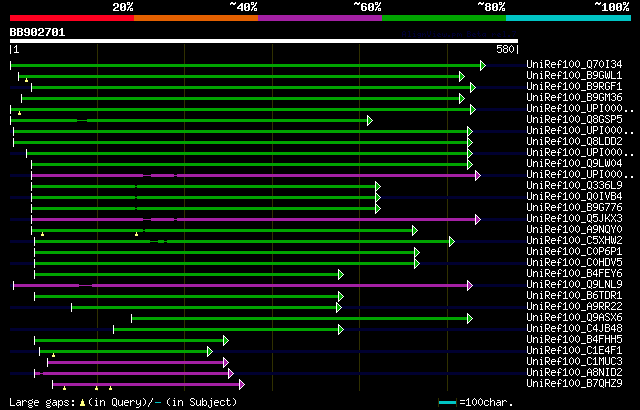Viewport: 640px width, 410px height.
Task: Click the arrowhead ending the Q336L9 alignment
Action: (x=378, y=186)
